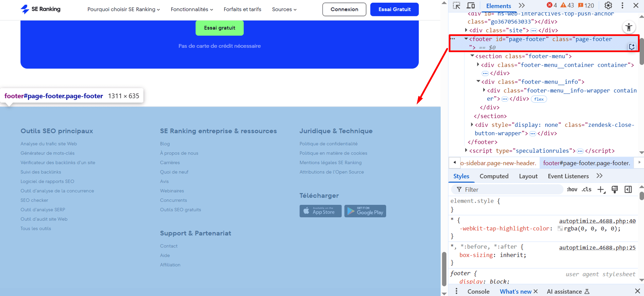
Task: Open DevTools settings gear
Action: [x=608, y=5]
